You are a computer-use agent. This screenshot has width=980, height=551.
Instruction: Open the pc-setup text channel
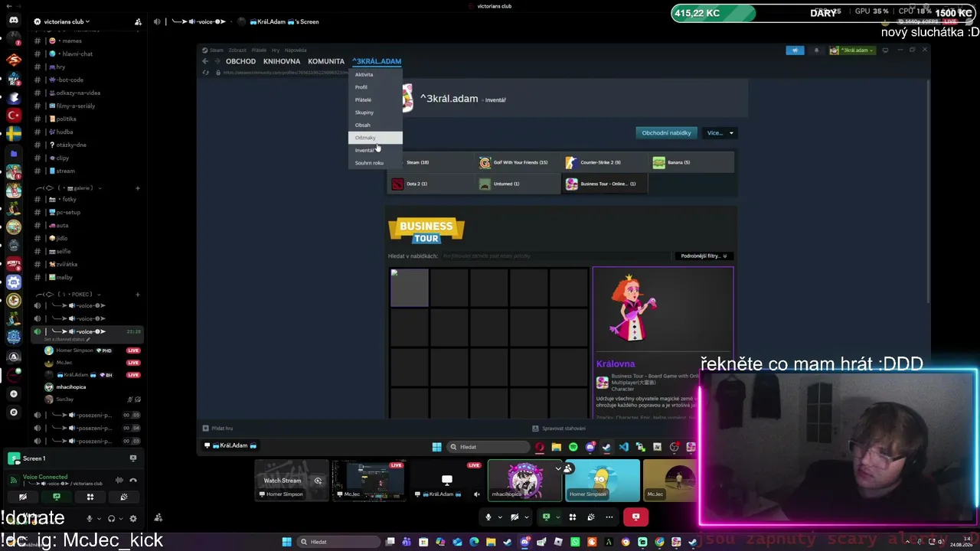[x=68, y=212]
